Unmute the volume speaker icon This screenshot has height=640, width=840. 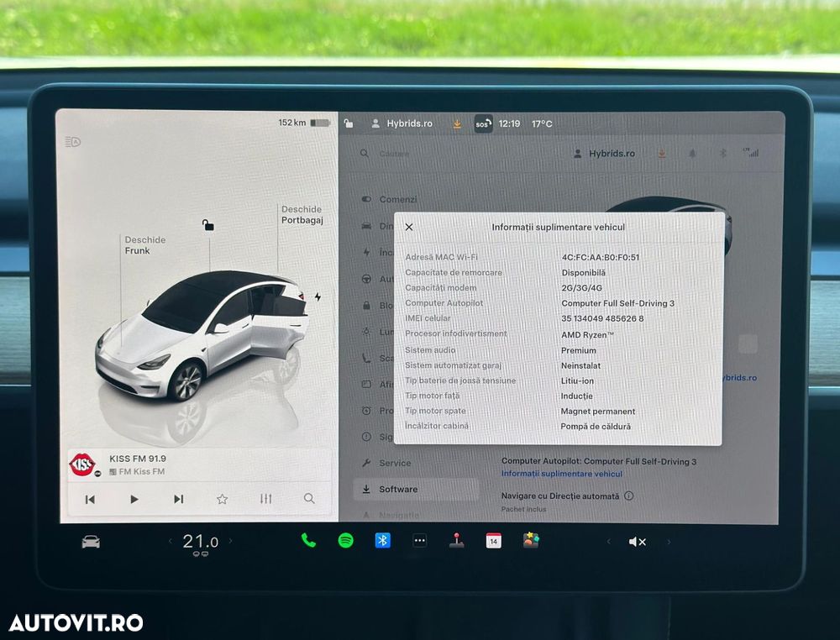[x=637, y=542]
